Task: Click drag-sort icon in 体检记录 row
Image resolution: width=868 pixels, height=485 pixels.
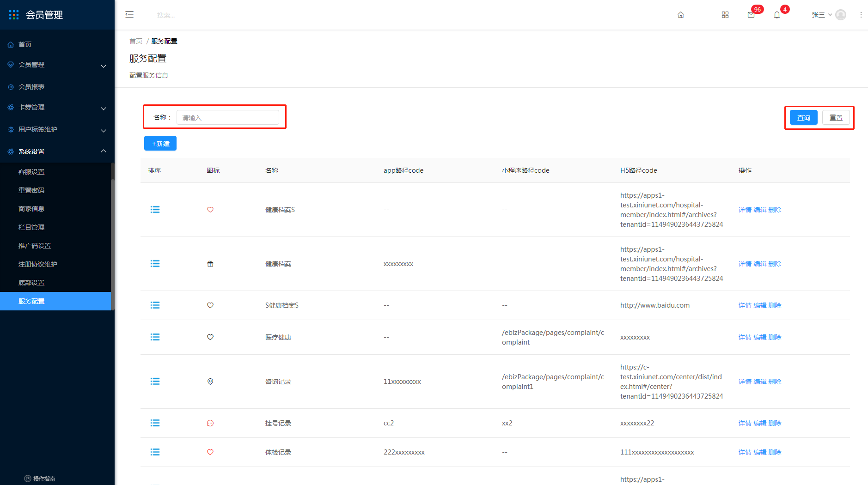Action: coord(155,452)
